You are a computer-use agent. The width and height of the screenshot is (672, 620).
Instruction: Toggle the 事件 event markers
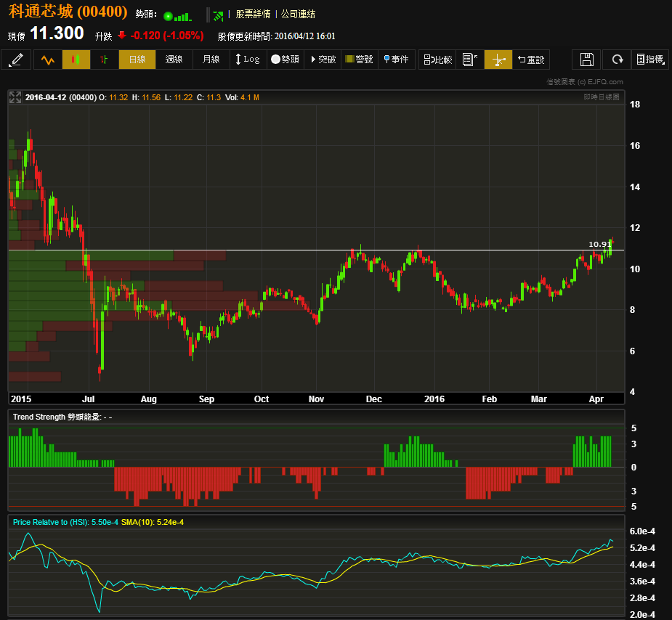pyautogui.click(x=397, y=60)
